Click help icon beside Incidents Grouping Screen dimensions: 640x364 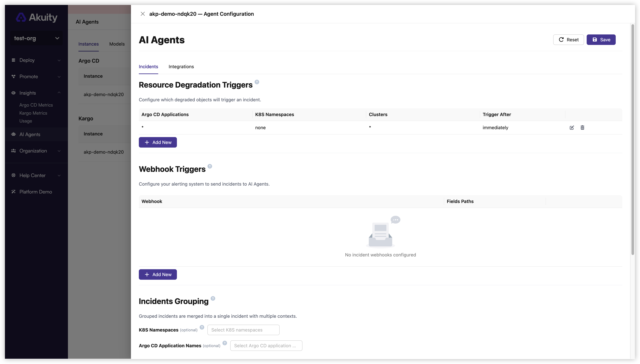tap(213, 299)
